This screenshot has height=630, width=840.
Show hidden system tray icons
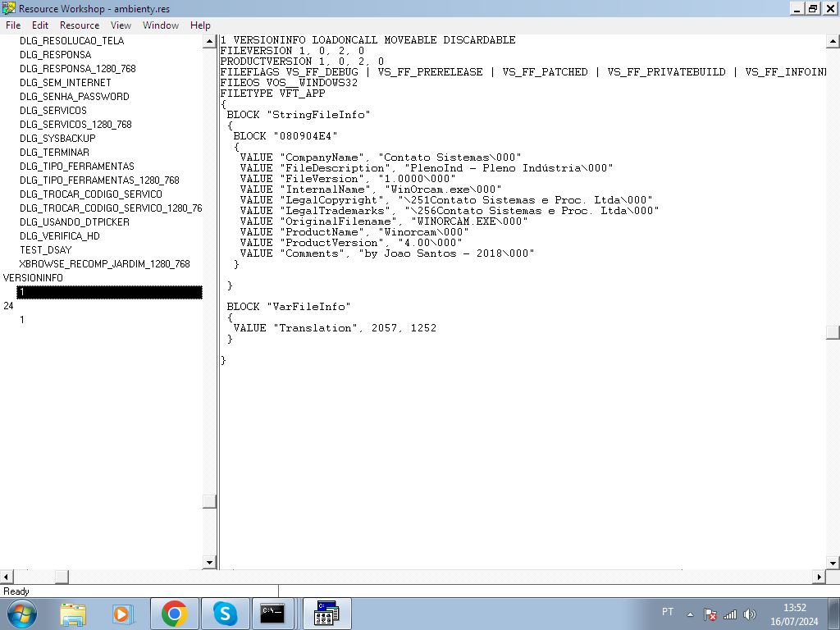[x=691, y=614]
